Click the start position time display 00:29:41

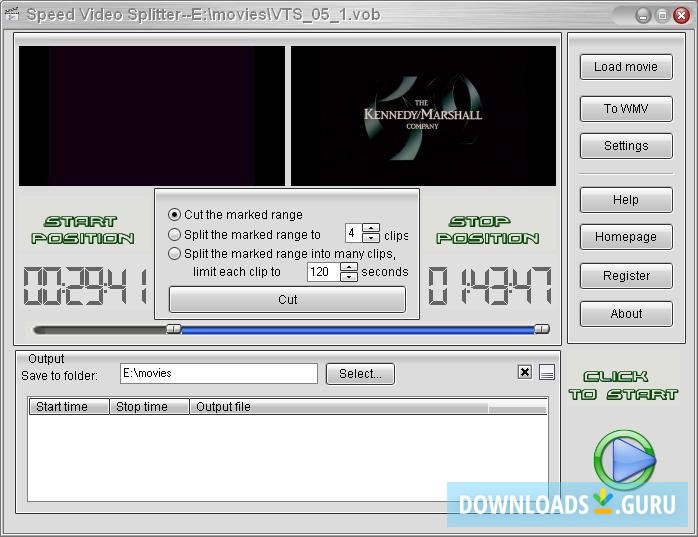click(85, 286)
